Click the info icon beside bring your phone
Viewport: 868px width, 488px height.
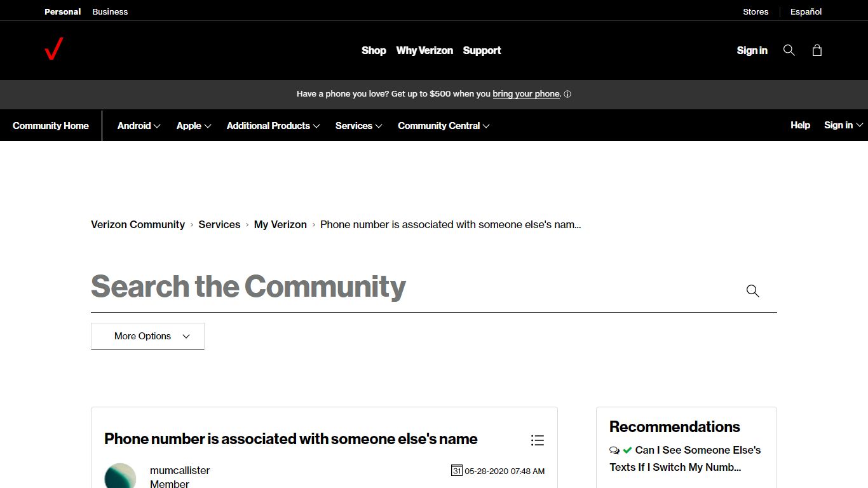coord(567,94)
